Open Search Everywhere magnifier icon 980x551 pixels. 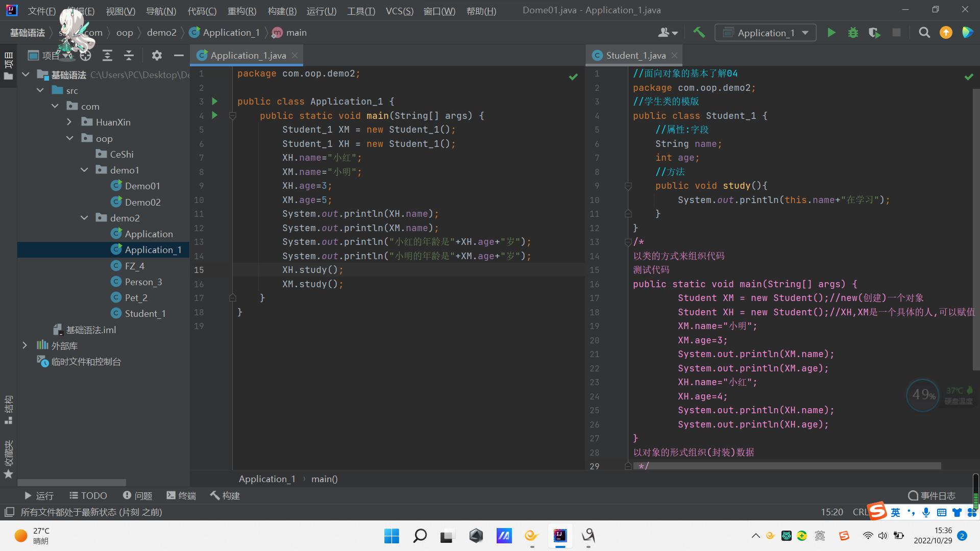[x=924, y=33]
